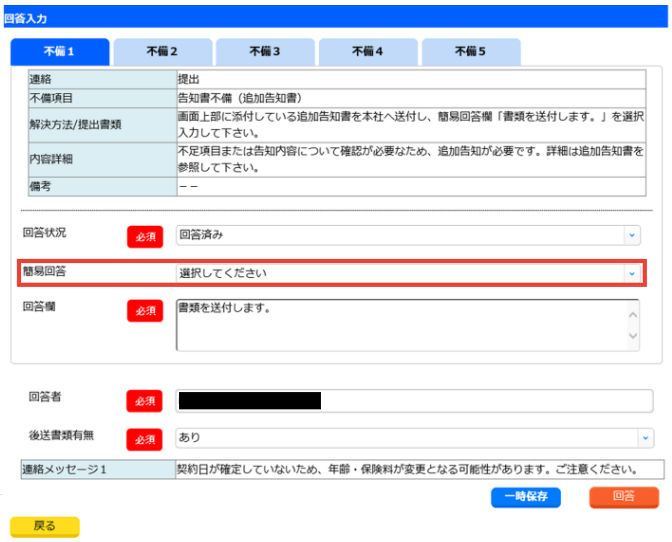Click the 必須 badge beside 回答欄
Image resolution: width=672 pixels, height=542 pixels.
pos(145,311)
